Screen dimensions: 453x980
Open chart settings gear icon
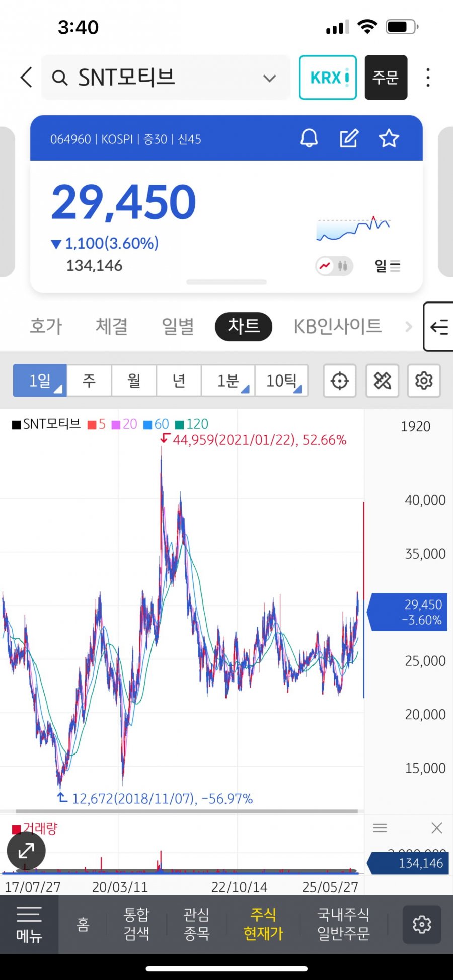pyautogui.click(x=424, y=381)
